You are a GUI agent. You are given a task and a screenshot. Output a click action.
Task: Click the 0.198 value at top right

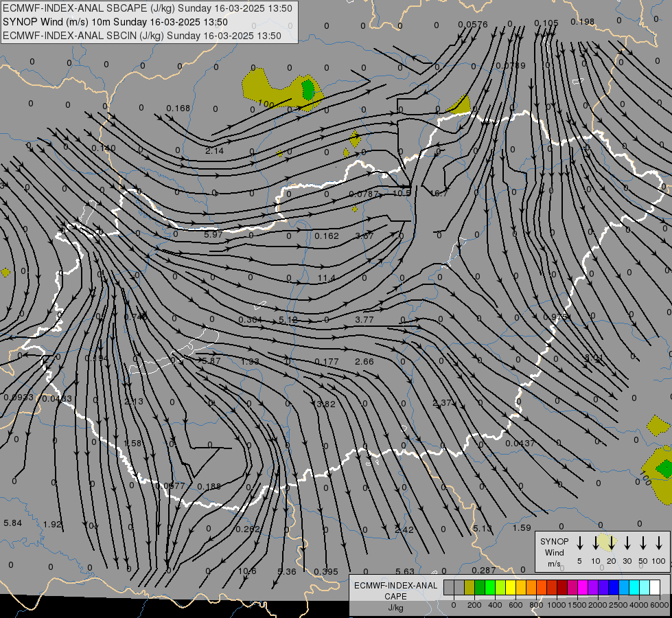click(x=583, y=21)
